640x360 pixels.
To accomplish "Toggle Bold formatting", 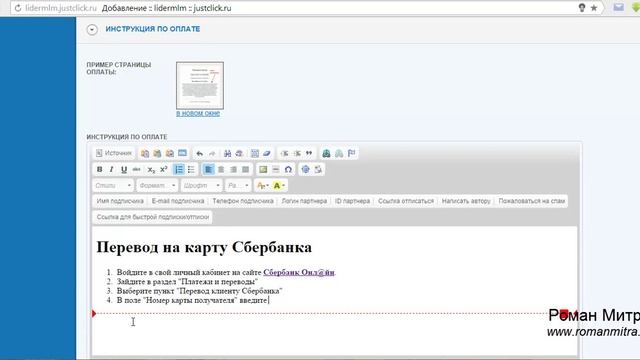I will pyautogui.click(x=99, y=169).
